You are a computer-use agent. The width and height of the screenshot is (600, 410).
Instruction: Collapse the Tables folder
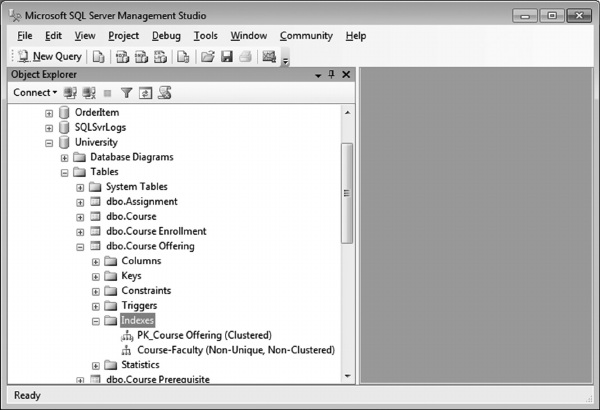pos(64,173)
